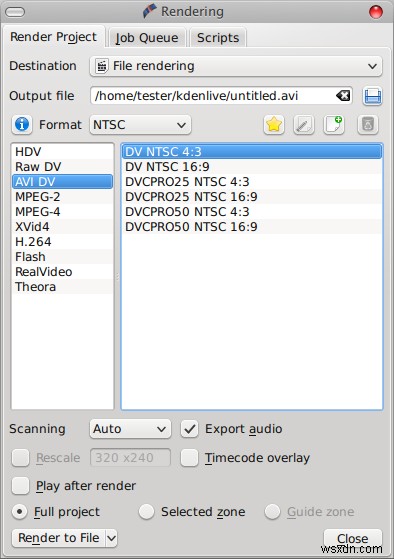Select RealVideo in the format list

coord(62,272)
